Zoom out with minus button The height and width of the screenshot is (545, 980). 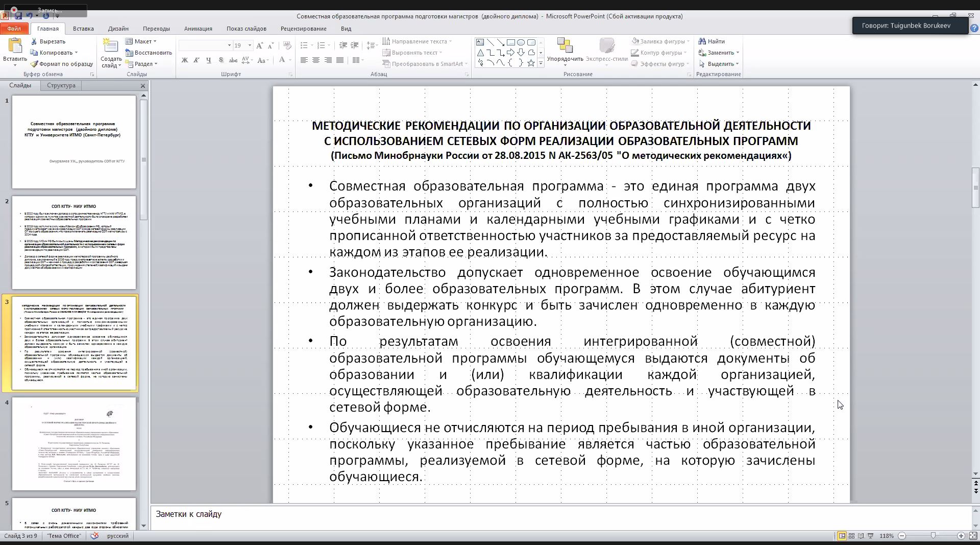902,536
